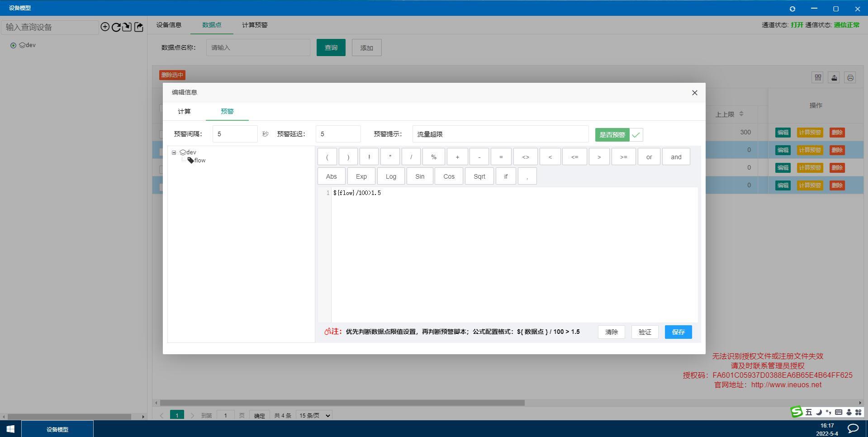The height and width of the screenshot is (437, 868).
Task: Click the table export icon
Action: point(834,77)
